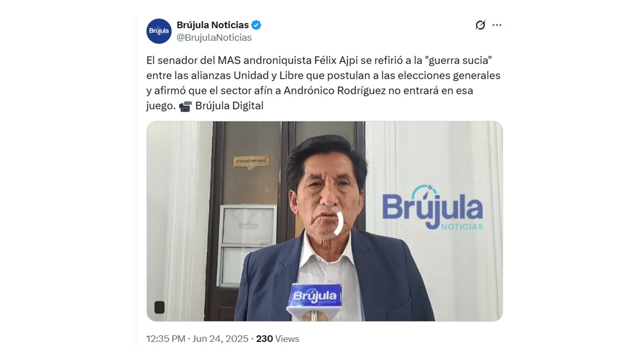
Task: Click the blue verified badge
Action: (257, 25)
